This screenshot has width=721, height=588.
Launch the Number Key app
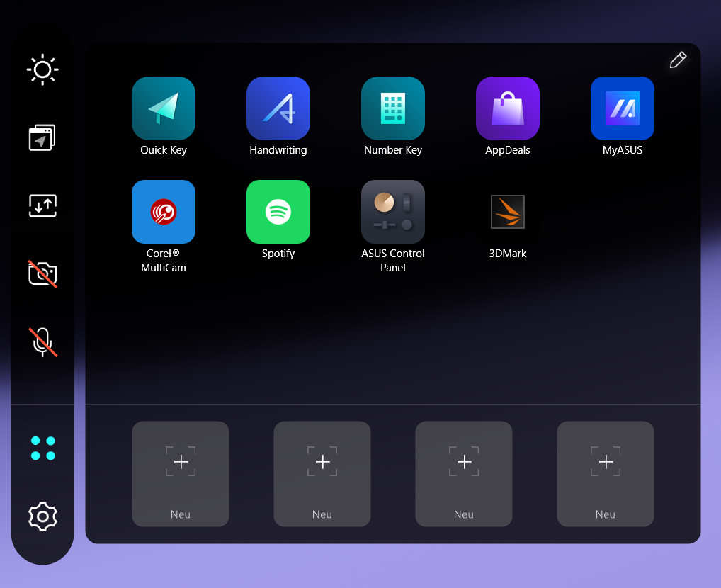coord(392,108)
